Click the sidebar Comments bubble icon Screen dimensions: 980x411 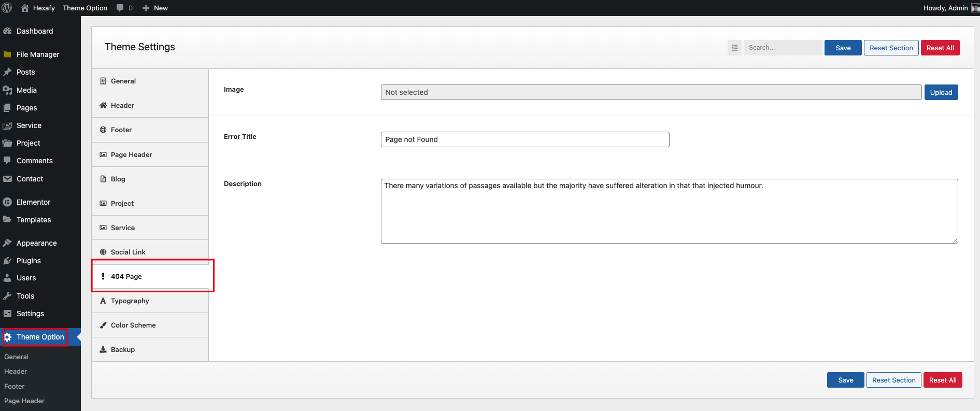[7, 161]
